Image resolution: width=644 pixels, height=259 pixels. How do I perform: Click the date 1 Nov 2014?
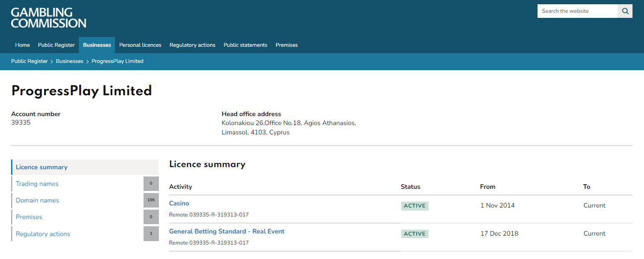tap(497, 205)
